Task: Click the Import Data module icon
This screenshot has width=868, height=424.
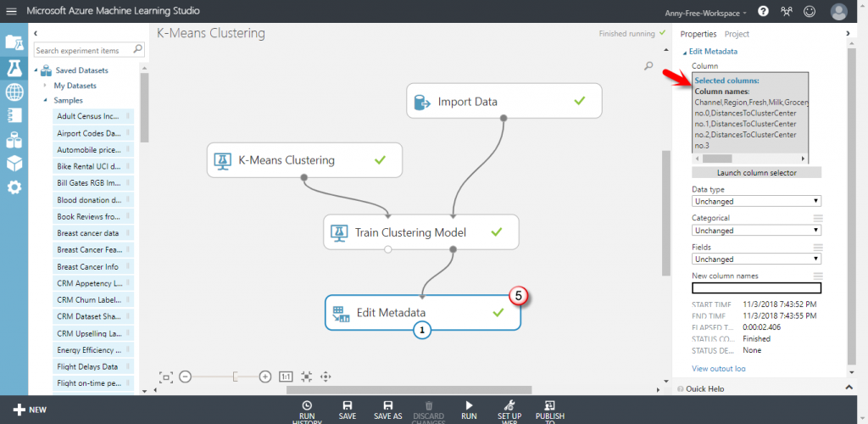Action: (423, 102)
